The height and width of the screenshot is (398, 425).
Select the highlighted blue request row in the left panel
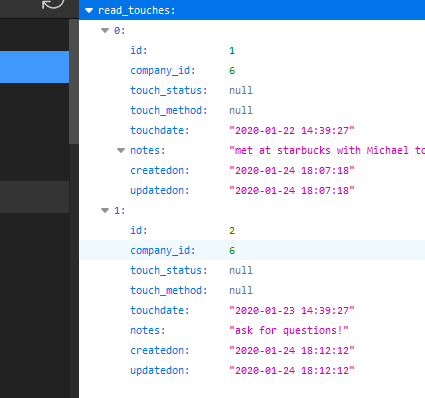click(x=34, y=67)
